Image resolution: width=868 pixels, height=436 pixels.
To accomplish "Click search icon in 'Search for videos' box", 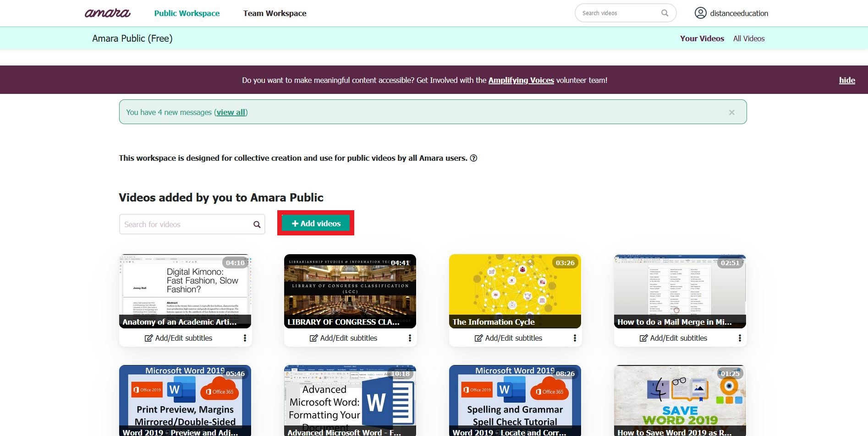I will (x=257, y=224).
